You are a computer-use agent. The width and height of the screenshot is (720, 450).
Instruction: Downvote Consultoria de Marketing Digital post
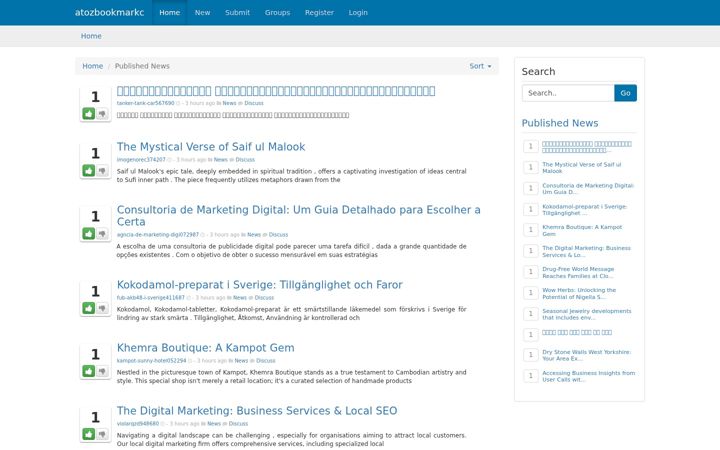click(102, 233)
